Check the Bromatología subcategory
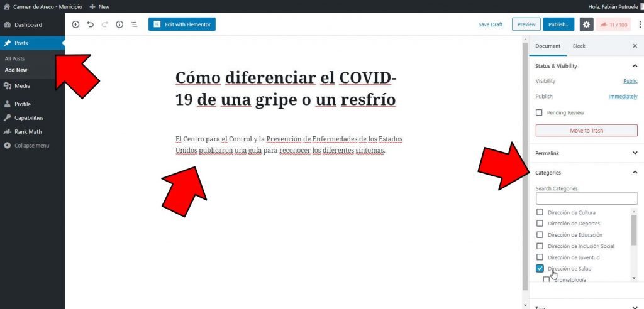The image size is (644, 309). [547, 279]
